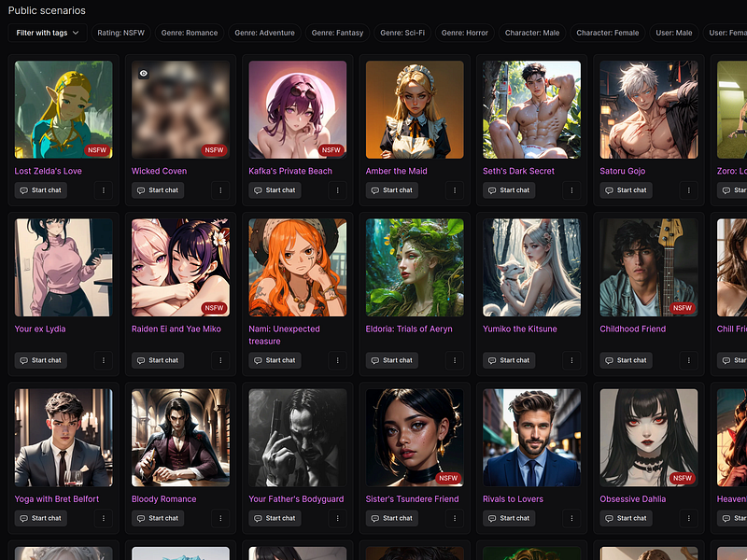
Task: Open more options for Seth's Dark Secret
Action: [571, 190]
